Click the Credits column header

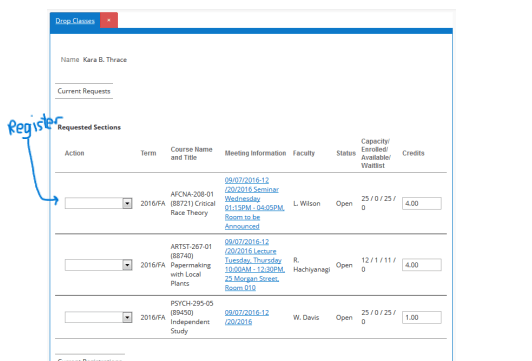click(x=413, y=153)
